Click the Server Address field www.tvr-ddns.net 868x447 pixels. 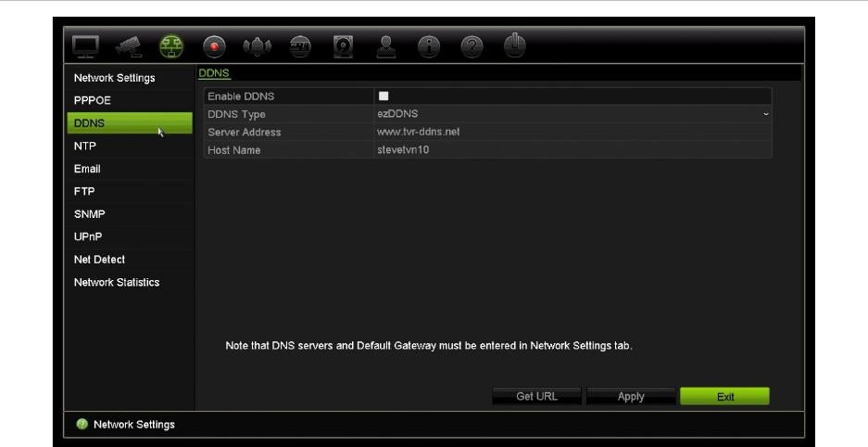[x=572, y=132]
